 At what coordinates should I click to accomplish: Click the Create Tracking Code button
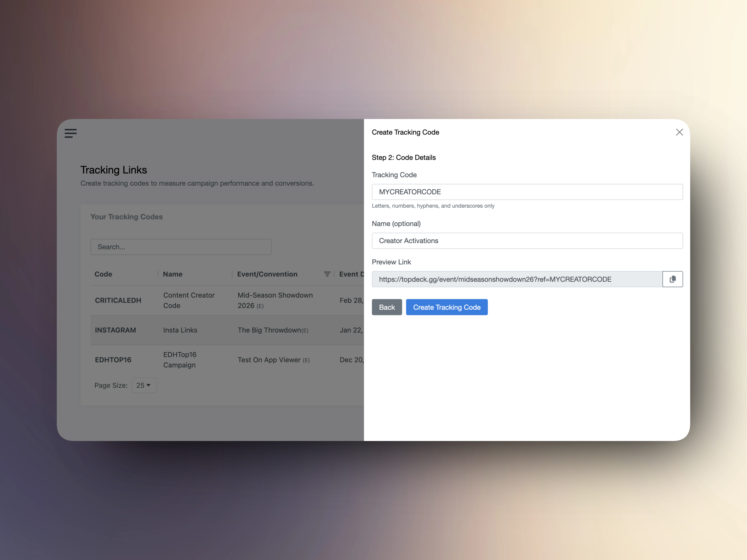(x=446, y=307)
